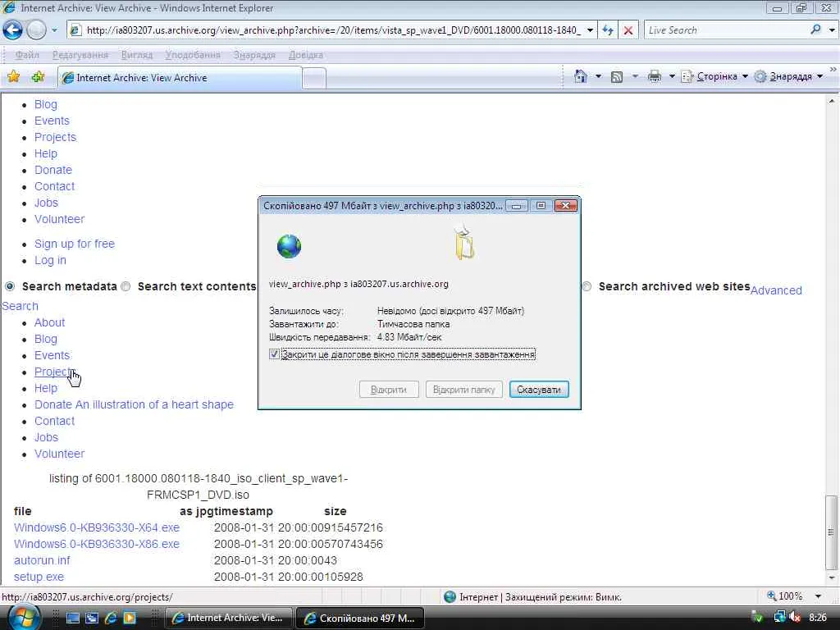The width and height of the screenshot is (840, 630).
Task: Open the Sign up for free link
Action: pos(75,244)
